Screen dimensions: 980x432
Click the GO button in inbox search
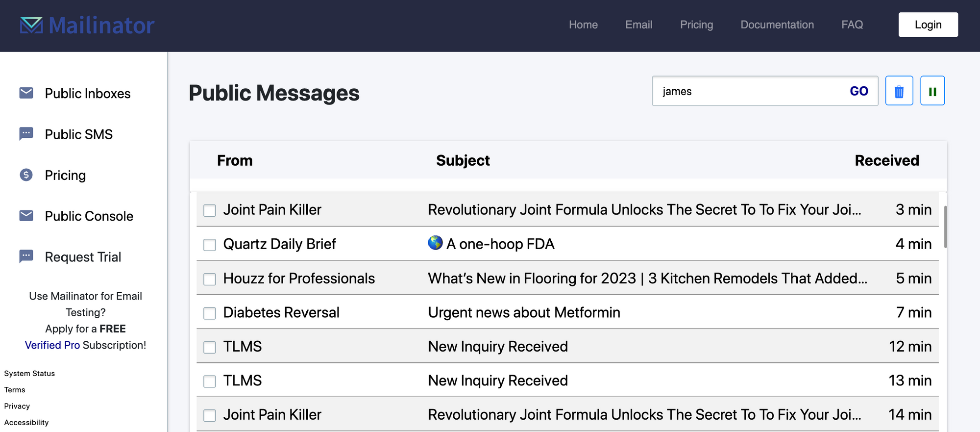(x=859, y=91)
